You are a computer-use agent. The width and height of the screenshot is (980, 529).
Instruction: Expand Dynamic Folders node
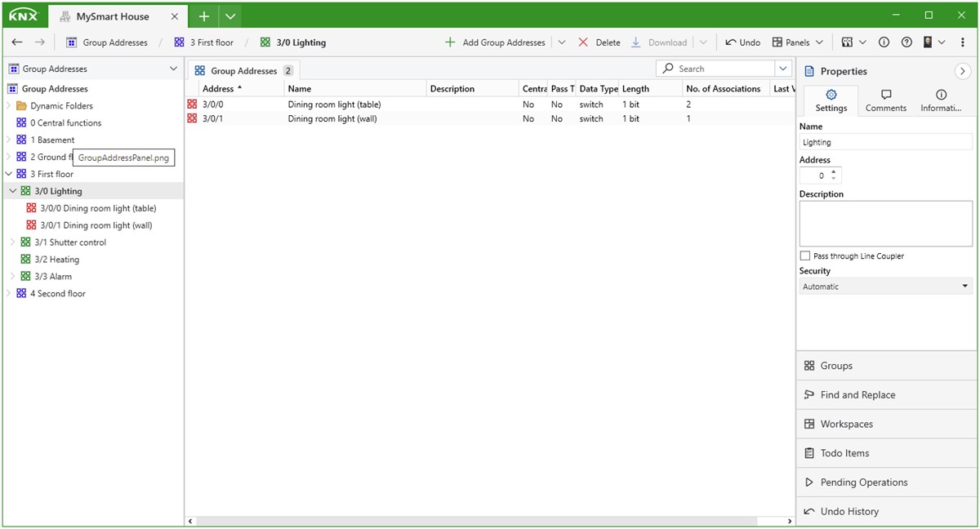coord(9,105)
